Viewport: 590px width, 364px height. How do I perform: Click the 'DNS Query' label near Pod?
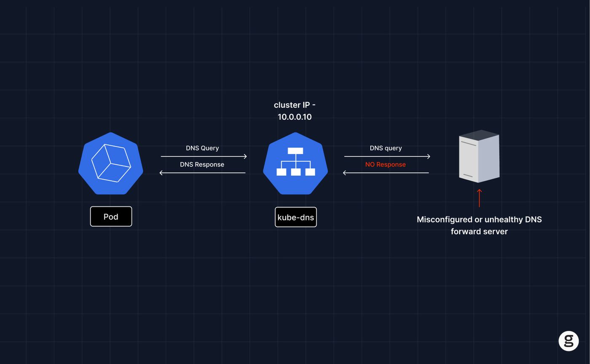click(202, 148)
